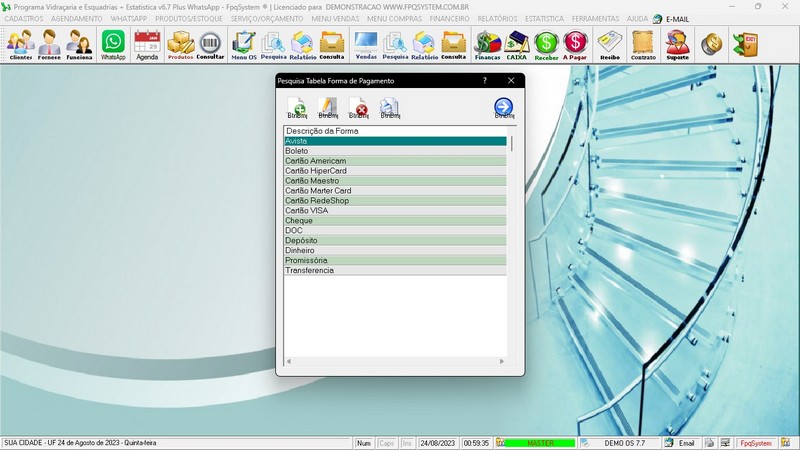
Task: Click the dialog help question mark button
Action: click(485, 81)
